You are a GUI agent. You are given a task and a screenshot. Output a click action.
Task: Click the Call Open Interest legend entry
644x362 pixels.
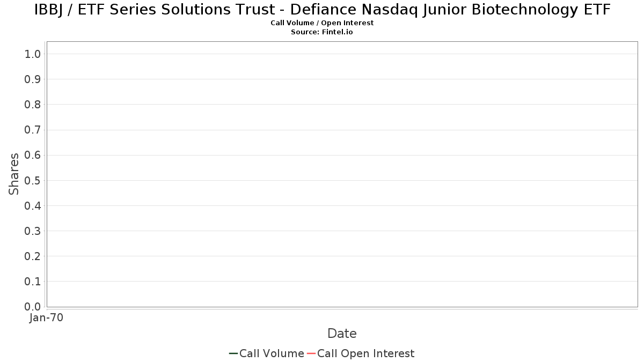361,353
